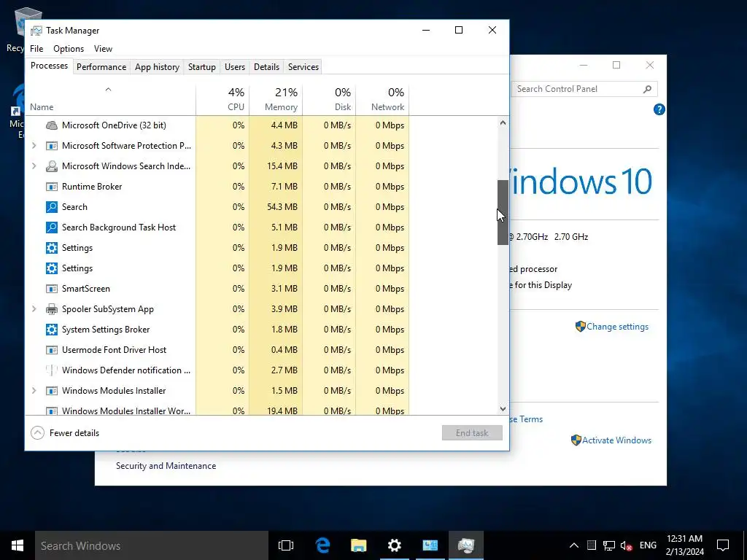Collapse to Fewer details view
The image size is (747, 560).
(65, 433)
